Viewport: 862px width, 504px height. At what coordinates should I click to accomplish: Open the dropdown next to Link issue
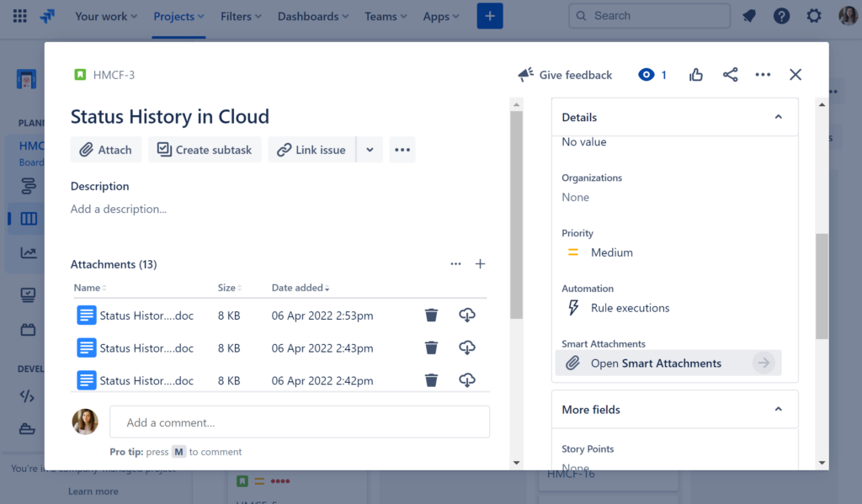(x=370, y=149)
